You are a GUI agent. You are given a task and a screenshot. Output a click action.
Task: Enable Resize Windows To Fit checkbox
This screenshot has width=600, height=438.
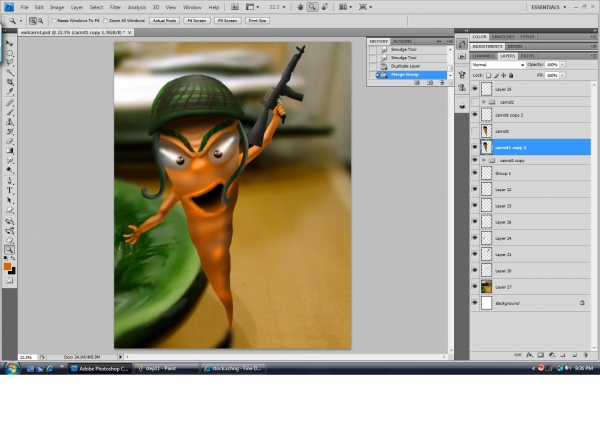coord(54,21)
